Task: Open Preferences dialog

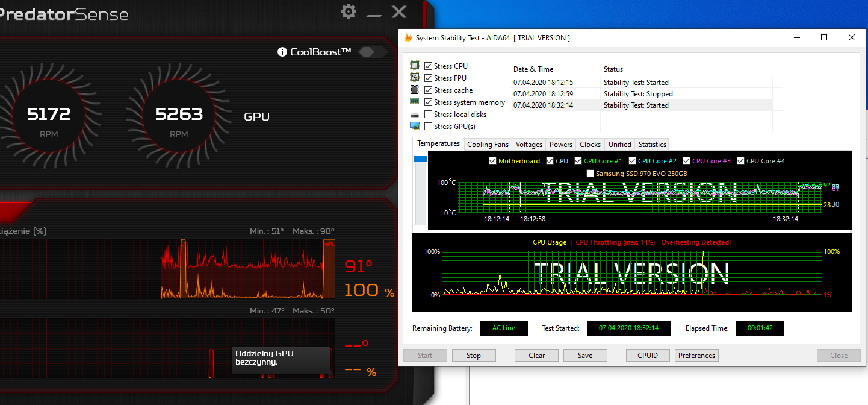Action: pos(696,355)
